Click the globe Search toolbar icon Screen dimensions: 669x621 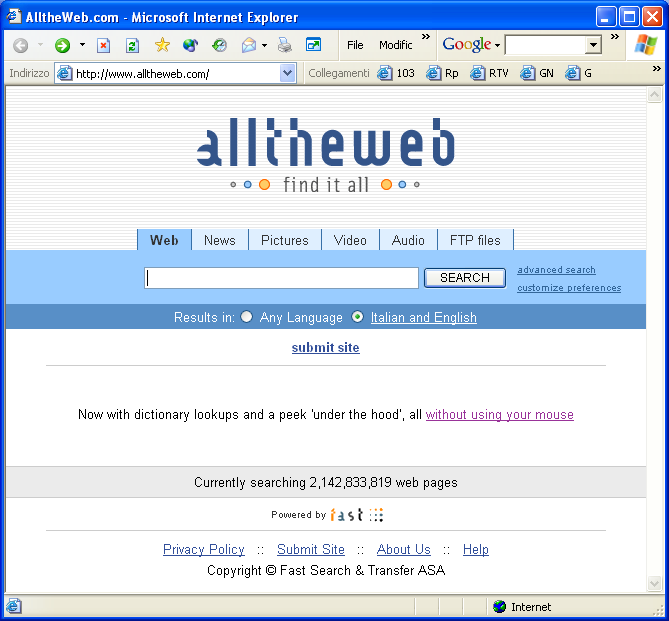pyautogui.click(x=190, y=45)
